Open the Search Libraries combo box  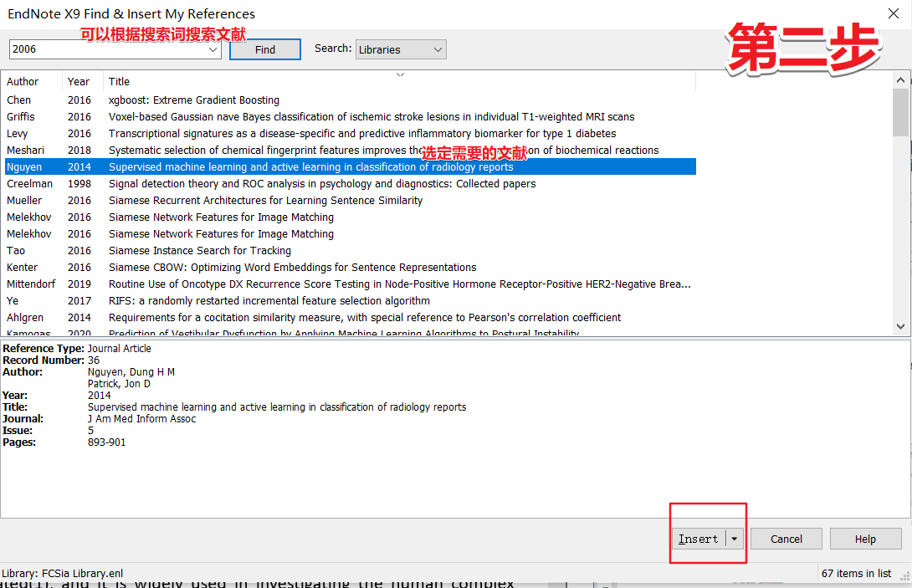(401, 49)
